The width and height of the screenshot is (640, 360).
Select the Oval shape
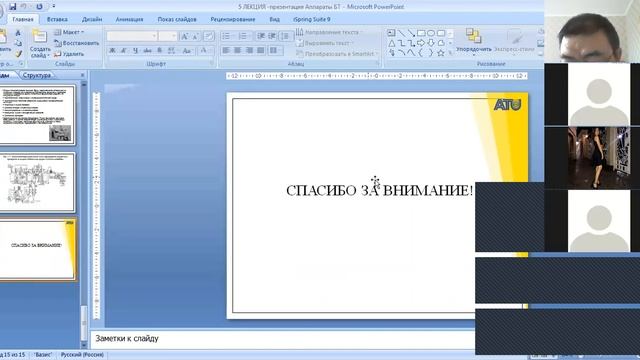coord(431,33)
